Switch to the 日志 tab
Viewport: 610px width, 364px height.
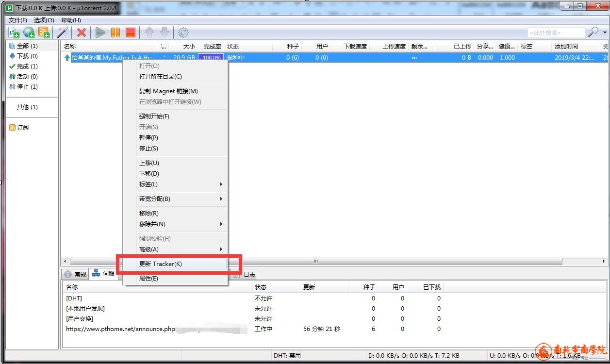pyautogui.click(x=249, y=274)
